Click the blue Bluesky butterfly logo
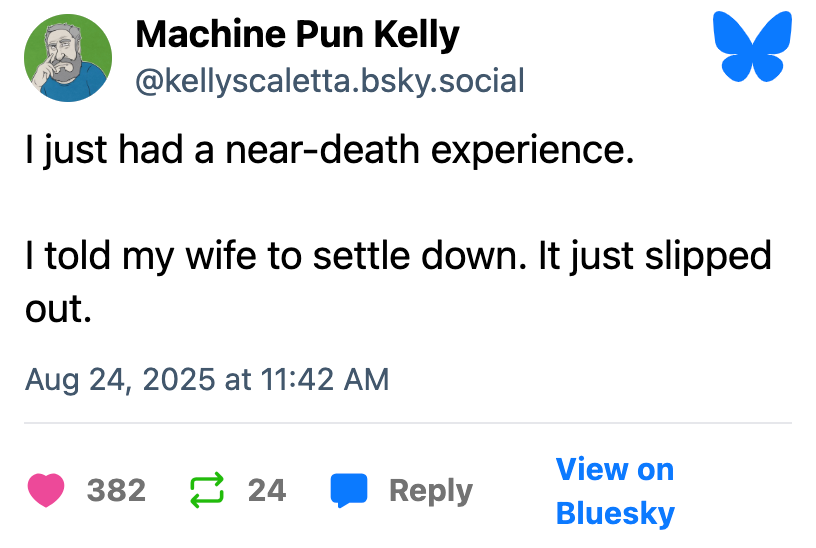The height and width of the screenshot is (548, 816). click(750, 48)
